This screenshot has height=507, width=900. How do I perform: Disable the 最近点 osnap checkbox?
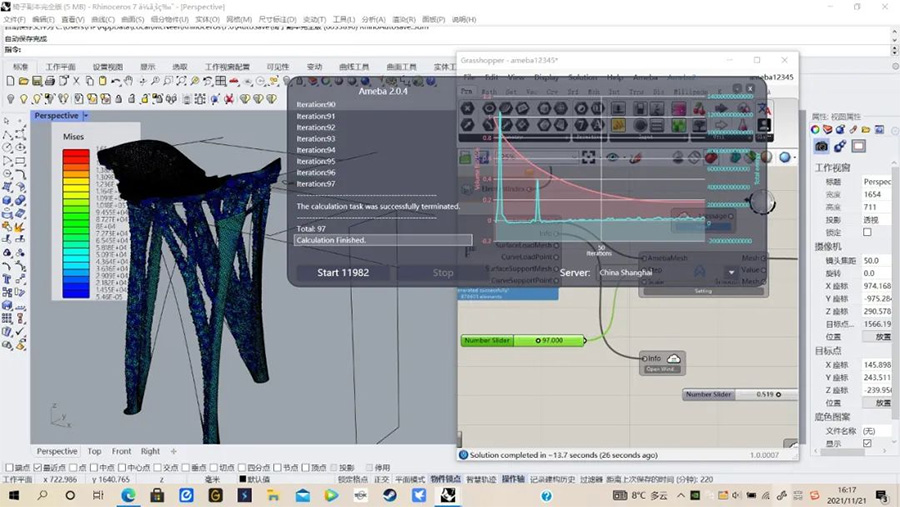point(38,467)
